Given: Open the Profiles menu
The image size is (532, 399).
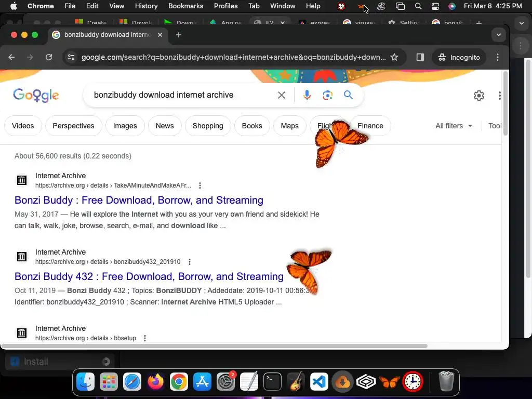Looking at the screenshot, I should coord(225,6).
